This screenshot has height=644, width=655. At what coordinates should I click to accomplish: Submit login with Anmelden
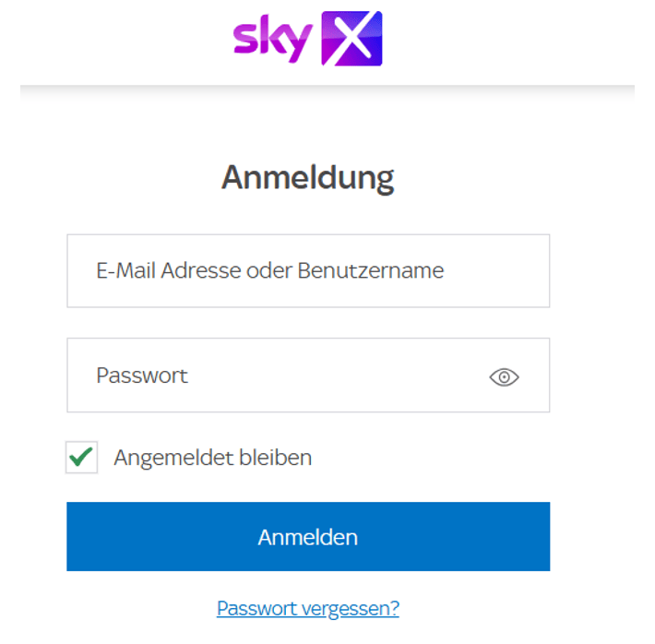pyautogui.click(x=308, y=537)
